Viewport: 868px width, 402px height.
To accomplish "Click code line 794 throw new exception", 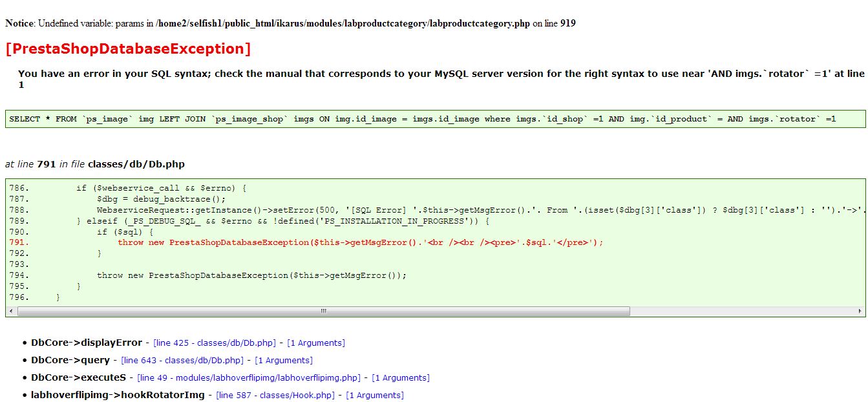I will pos(252,275).
